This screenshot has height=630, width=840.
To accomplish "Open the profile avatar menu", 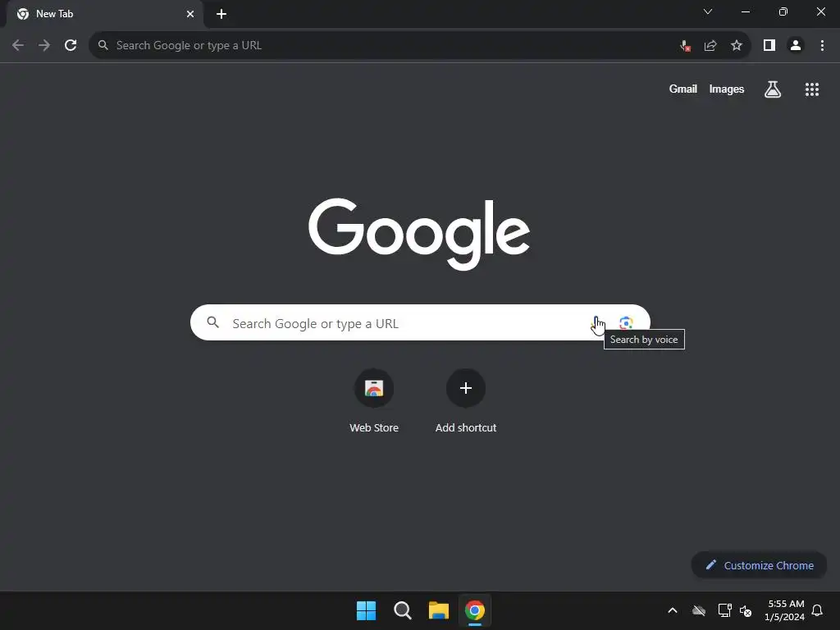I will 796,46.
